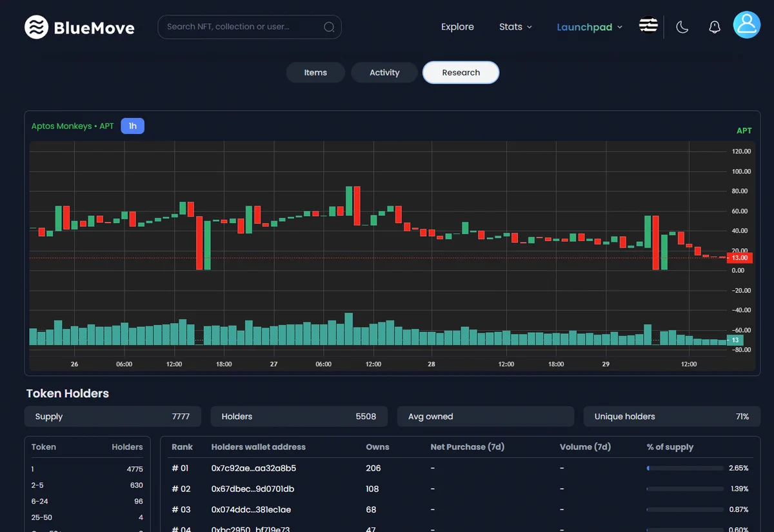Image resolution: width=774 pixels, height=532 pixels.
Task: Click Owns value 108
Action: [x=373, y=489]
